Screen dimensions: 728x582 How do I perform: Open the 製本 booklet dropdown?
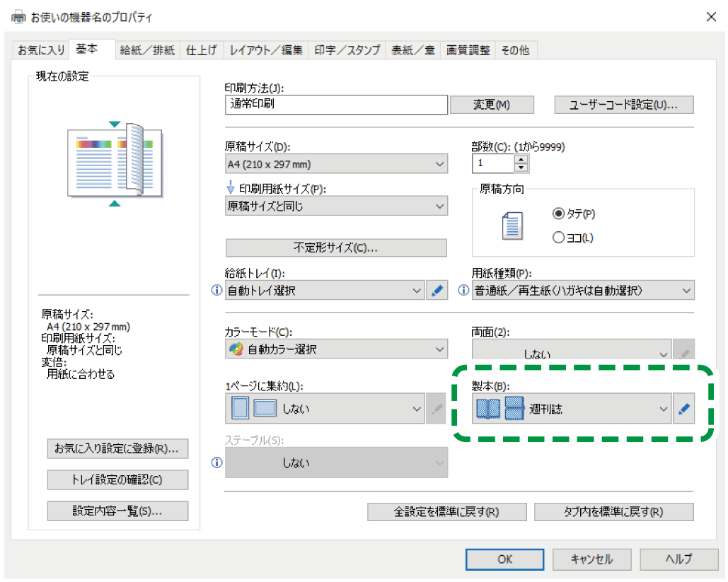point(571,409)
